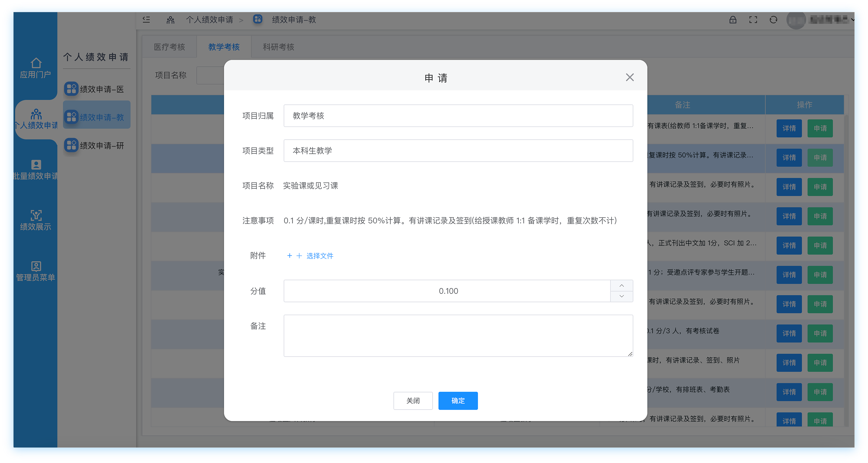
Task: Open 绩效申请-医 menu item
Action: click(97, 89)
